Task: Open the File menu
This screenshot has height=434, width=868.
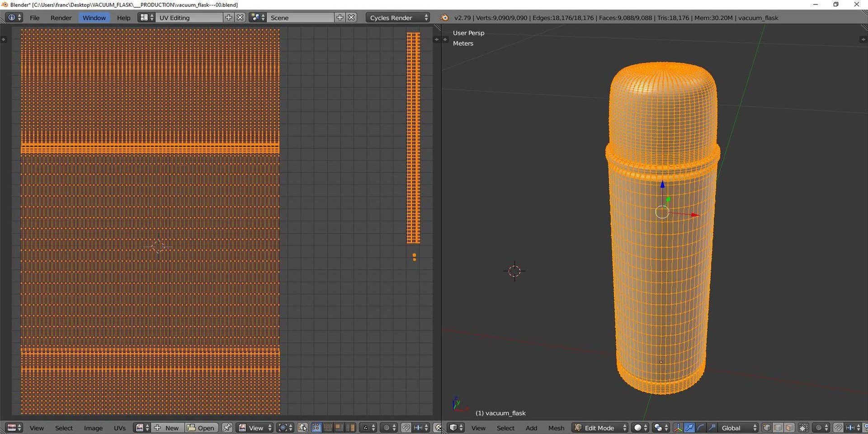Action: point(34,18)
